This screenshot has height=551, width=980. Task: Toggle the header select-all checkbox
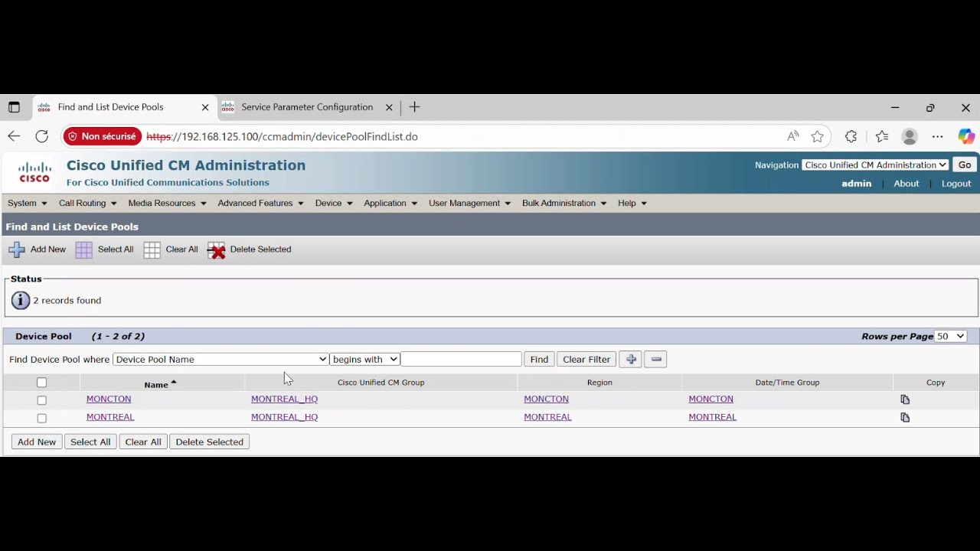click(42, 383)
